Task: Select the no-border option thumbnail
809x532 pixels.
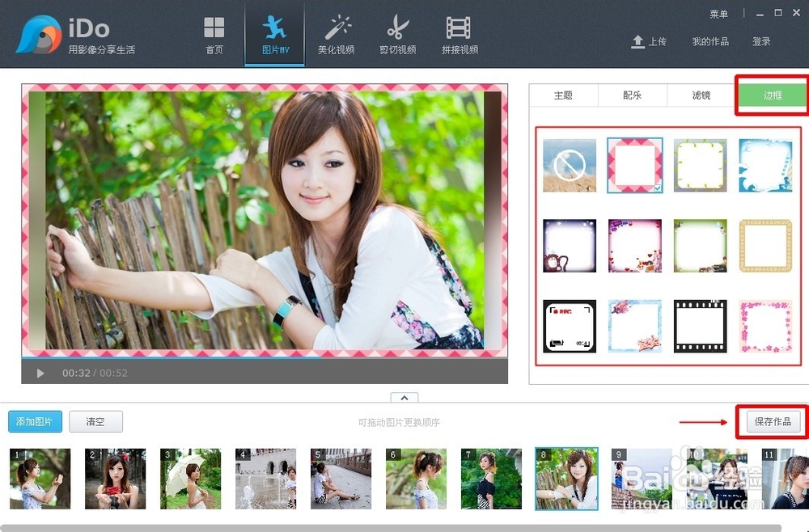Action: pyautogui.click(x=570, y=166)
